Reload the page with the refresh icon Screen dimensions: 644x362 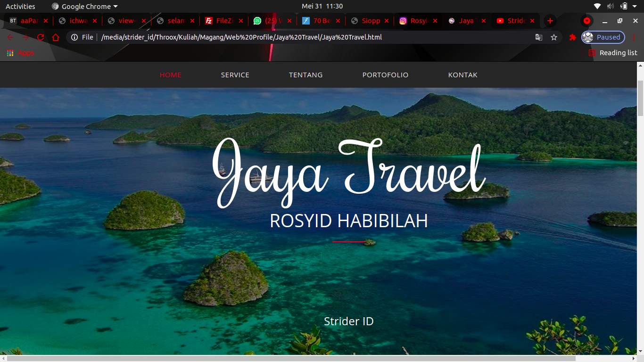pos(41,37)
